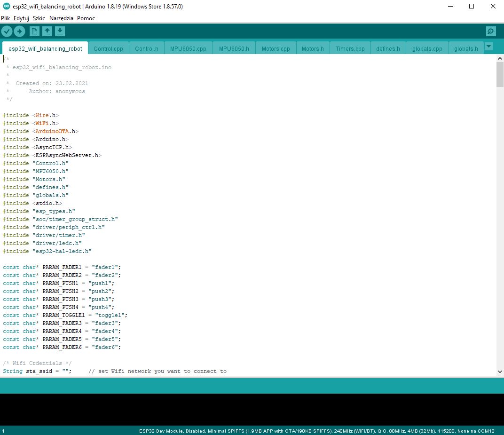Switch to the defines.h tab
Screen dimensions: 504x435
pyautogui.click(x=388, y=48)
